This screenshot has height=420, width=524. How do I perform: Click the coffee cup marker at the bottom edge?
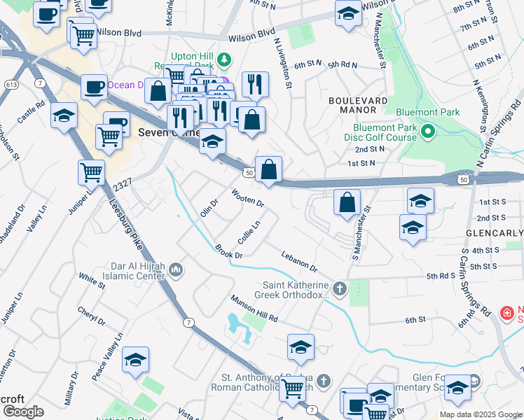357,405
